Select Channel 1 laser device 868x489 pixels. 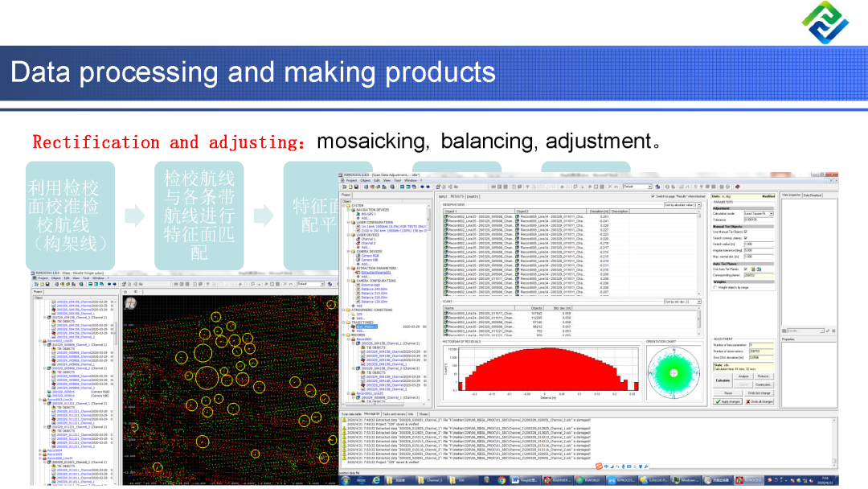pos(368,239)
